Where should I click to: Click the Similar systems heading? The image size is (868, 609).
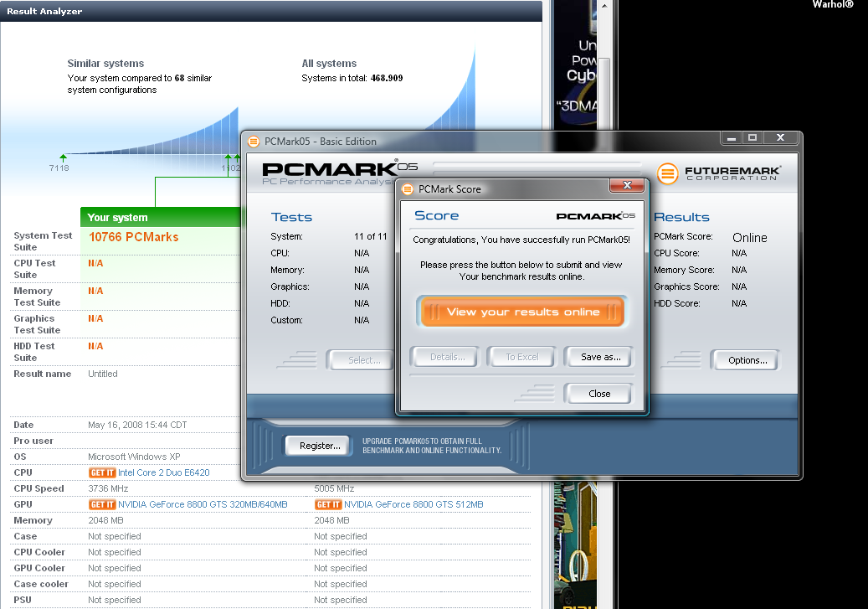tap(105, 64)
